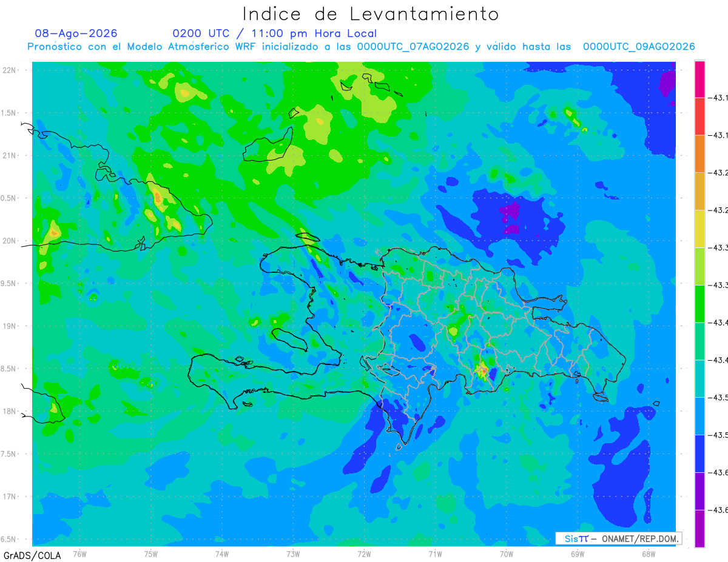Pick the lime yellow-green swatch in the color bar
Viewport: 728px width, 562px height.
pos(699,266)
